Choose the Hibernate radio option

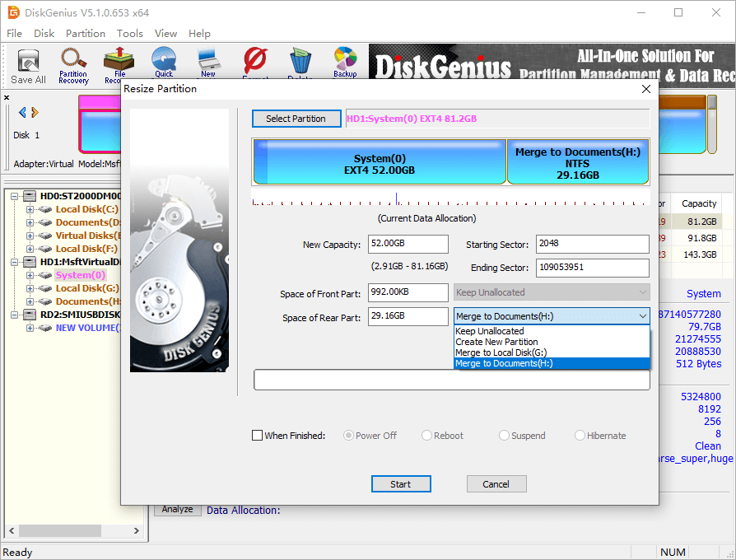point(580,436)
